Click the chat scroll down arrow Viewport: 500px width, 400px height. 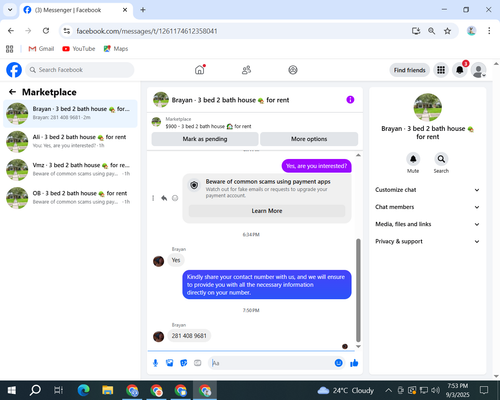[358, 347]
